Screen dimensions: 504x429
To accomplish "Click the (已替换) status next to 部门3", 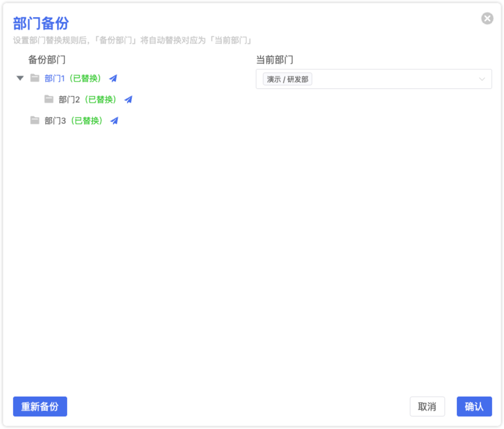I will [86, 121].
